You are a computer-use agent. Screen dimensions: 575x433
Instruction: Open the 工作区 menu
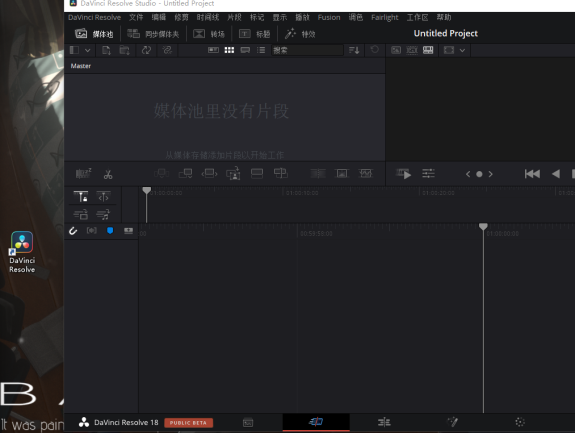pyautogui.click(x=417, y=17)
